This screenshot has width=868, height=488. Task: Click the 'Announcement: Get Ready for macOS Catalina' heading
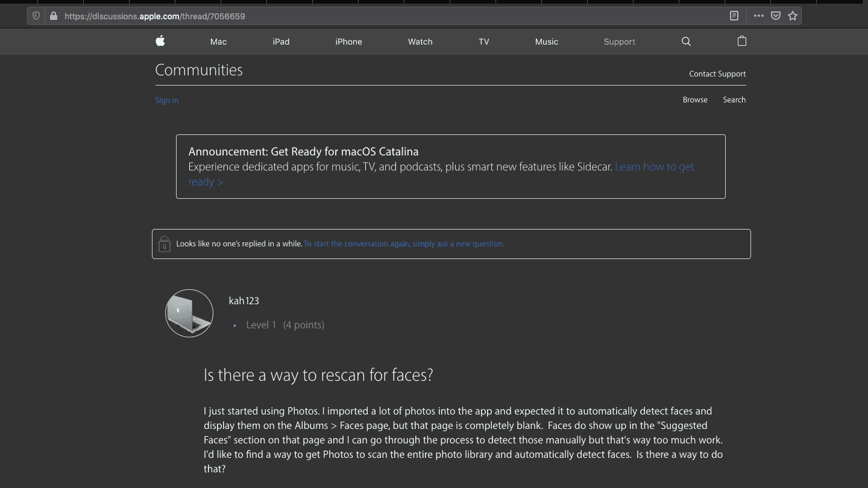pos(303,151)
